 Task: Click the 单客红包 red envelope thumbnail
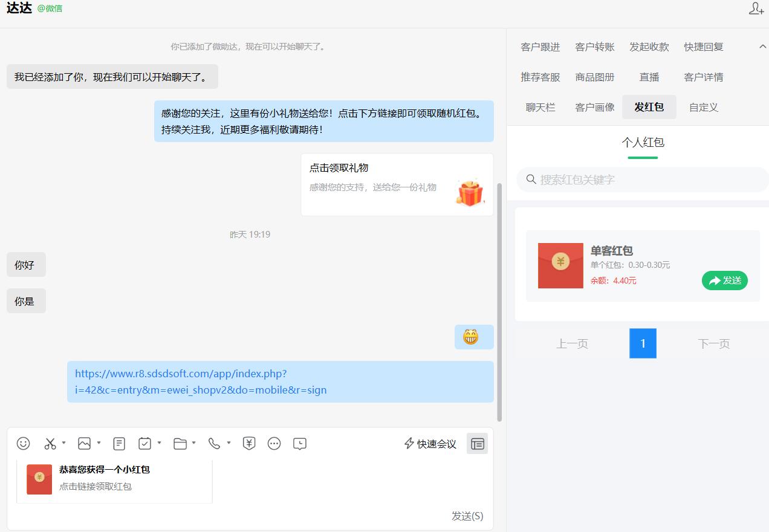[560, 265]
